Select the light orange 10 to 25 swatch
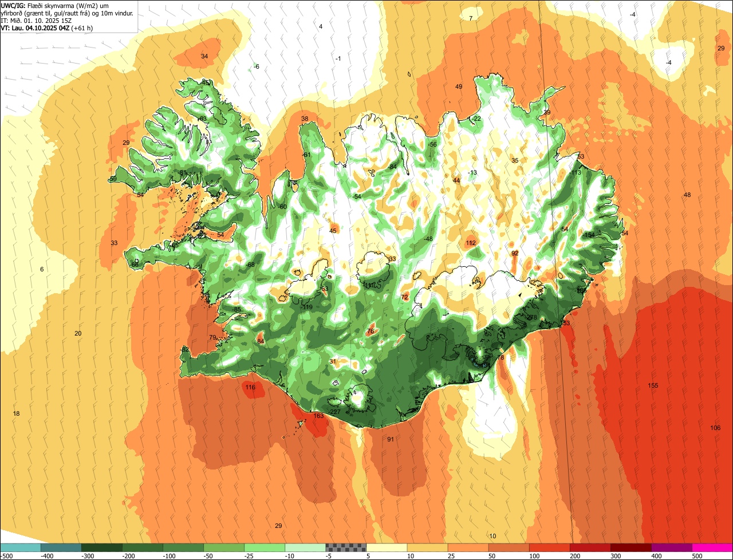Image resolution: width=733 pixels, height=560 pixels. (427, 547)
